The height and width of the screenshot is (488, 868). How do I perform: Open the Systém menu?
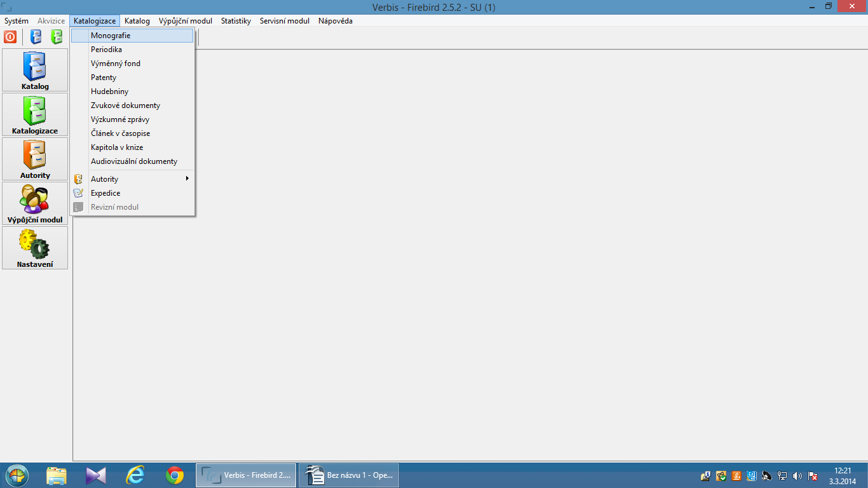(x=17, y=21)
